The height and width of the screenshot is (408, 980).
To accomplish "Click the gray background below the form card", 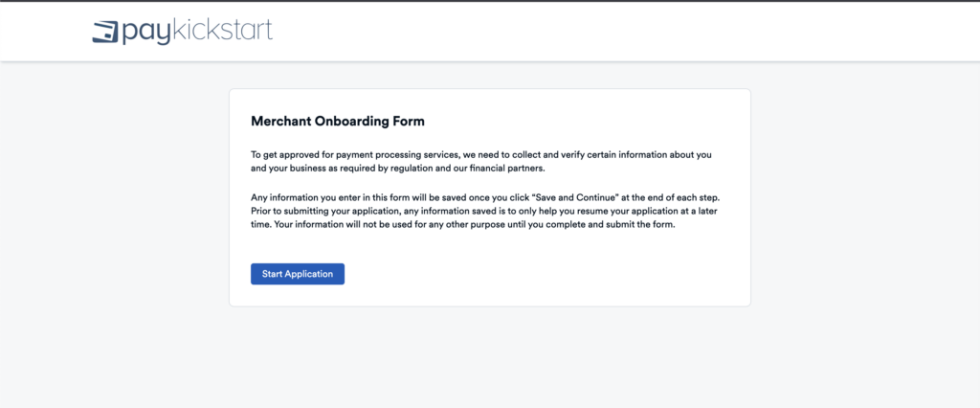I will click(489, 359).
